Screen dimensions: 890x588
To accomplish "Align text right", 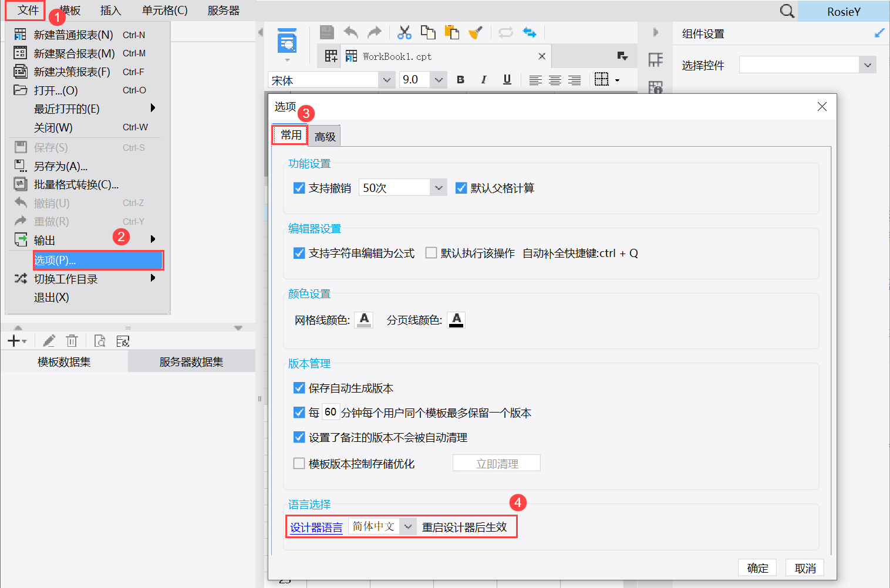I will tap(575, 80).
